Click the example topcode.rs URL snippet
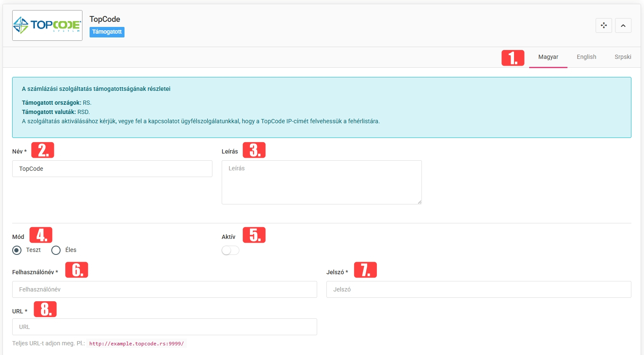644x355 pixels. (x=136, y=344)
